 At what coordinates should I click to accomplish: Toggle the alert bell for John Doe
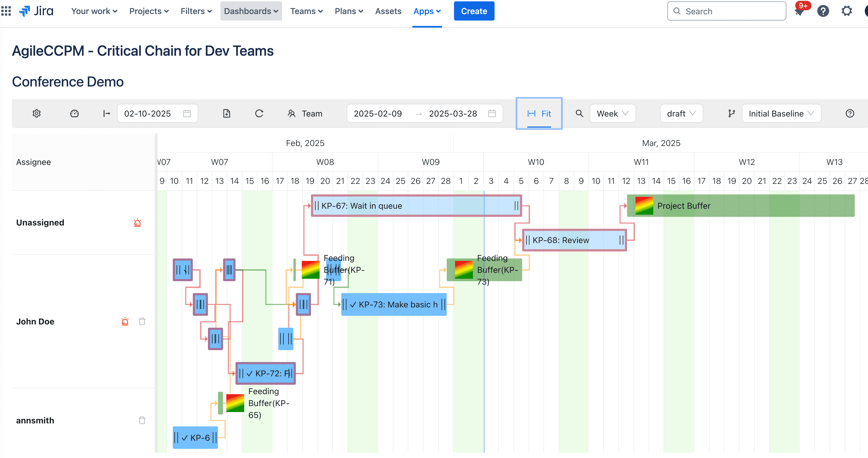point(125,321)
